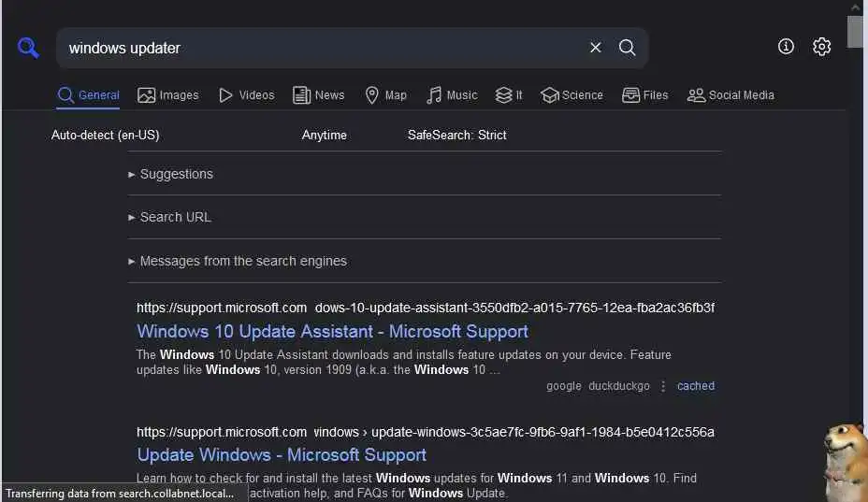Click the page's vertical scrollbar thumb
The image size is (868, 502).
coord(854,32)
